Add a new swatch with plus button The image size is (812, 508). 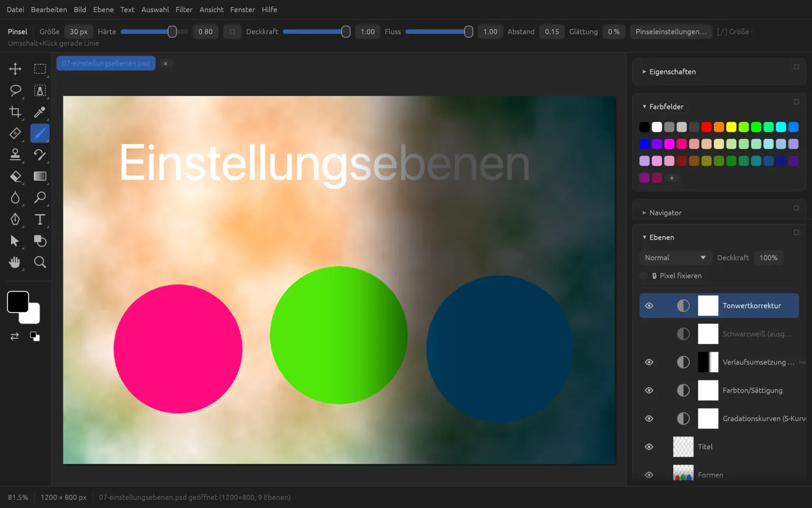(x=671, y=178)
